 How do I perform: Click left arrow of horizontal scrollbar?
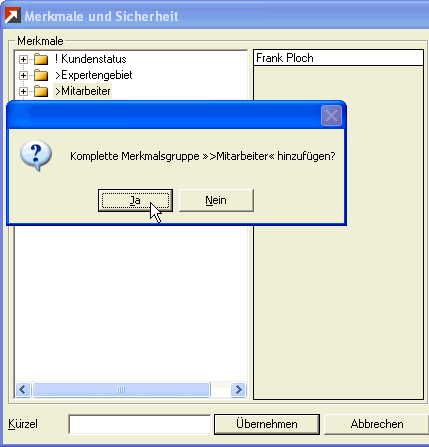pos(23,389)
